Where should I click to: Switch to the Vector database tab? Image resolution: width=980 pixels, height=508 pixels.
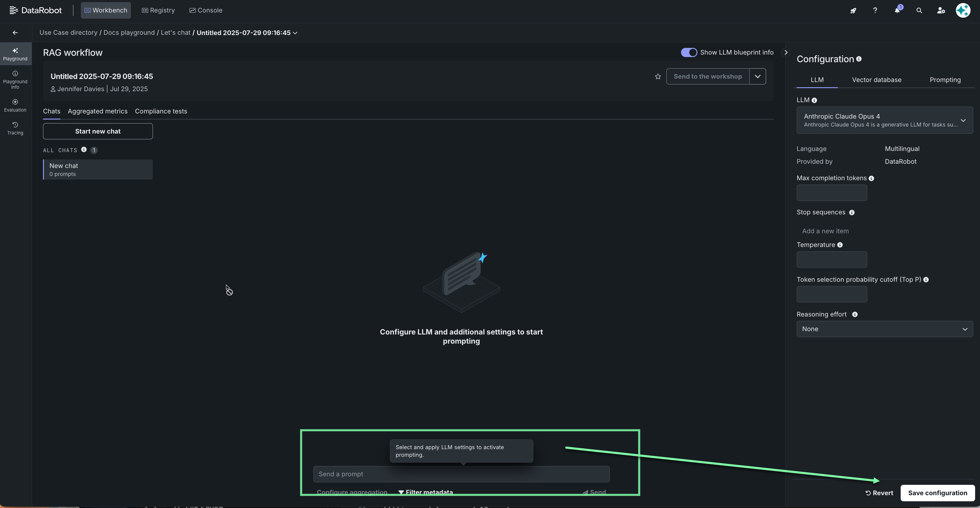click(x=877, y=80)
